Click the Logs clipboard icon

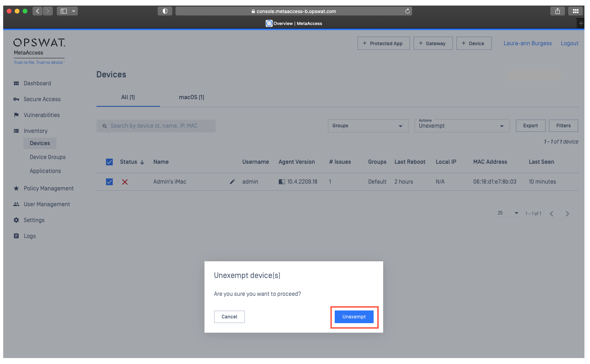(16, 236)
